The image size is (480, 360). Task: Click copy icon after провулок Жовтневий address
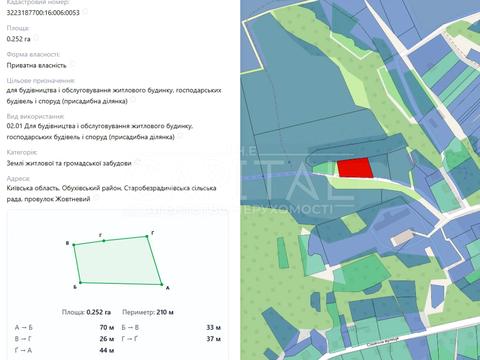(96, 198)
